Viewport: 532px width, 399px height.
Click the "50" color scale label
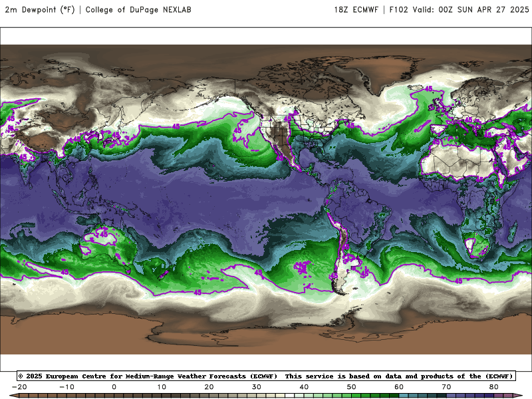tap(352, 387)
